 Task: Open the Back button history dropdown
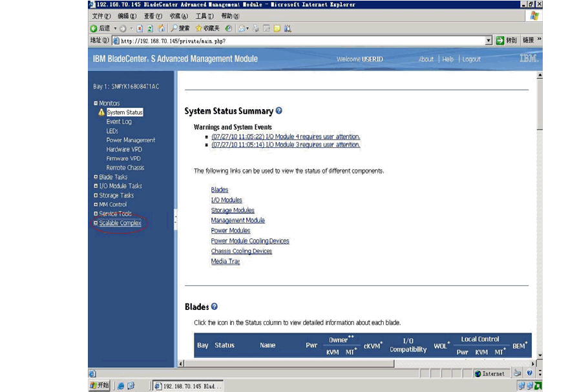115,28
